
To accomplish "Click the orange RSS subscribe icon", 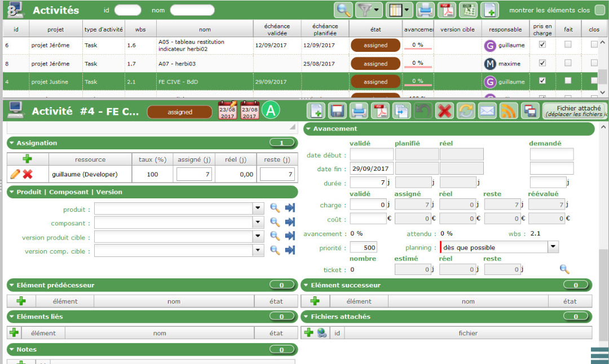I will [509, 111].
